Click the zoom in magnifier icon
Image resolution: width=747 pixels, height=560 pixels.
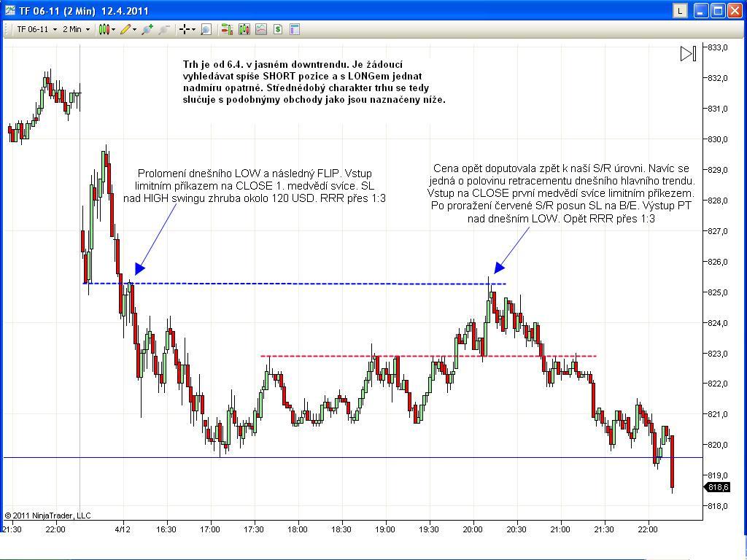tap(147, 29)
